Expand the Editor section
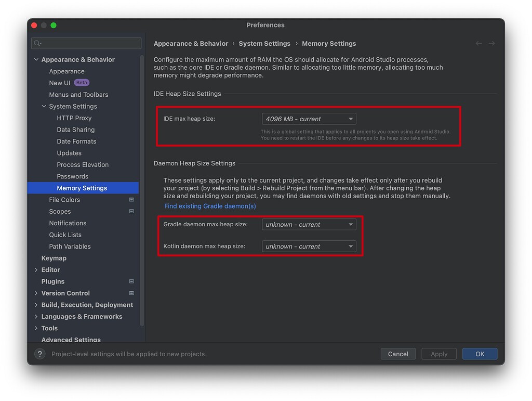 (x=36, y=269)
